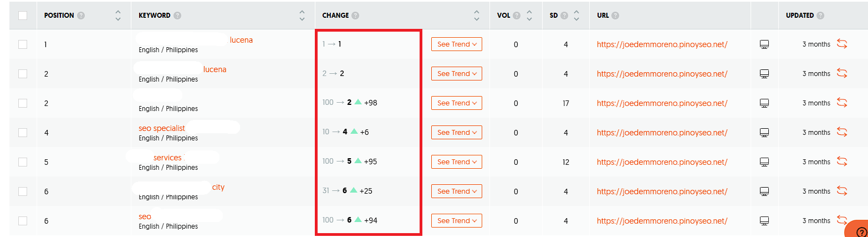The image size is (868, 237).
Task: Click the refresh icon in the seo specialist row
Action: pyautogui.click(x=842, y=132)
